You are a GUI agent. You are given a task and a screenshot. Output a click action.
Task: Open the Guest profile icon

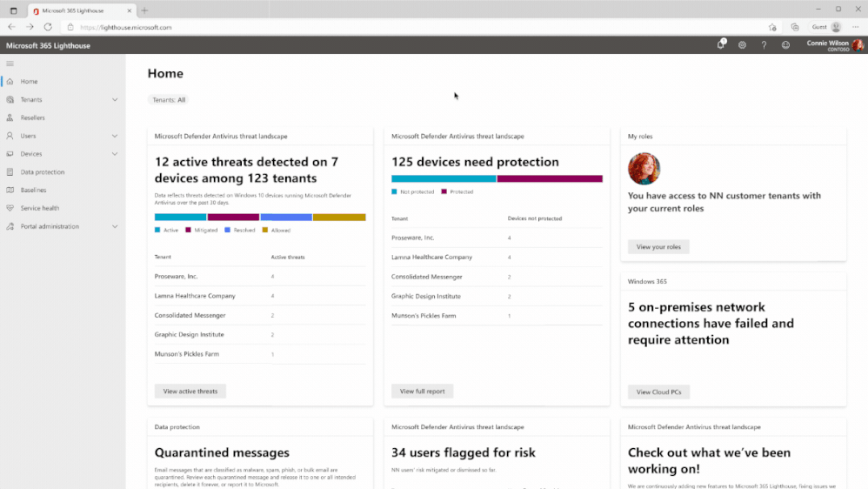click(x=836, y=27)
